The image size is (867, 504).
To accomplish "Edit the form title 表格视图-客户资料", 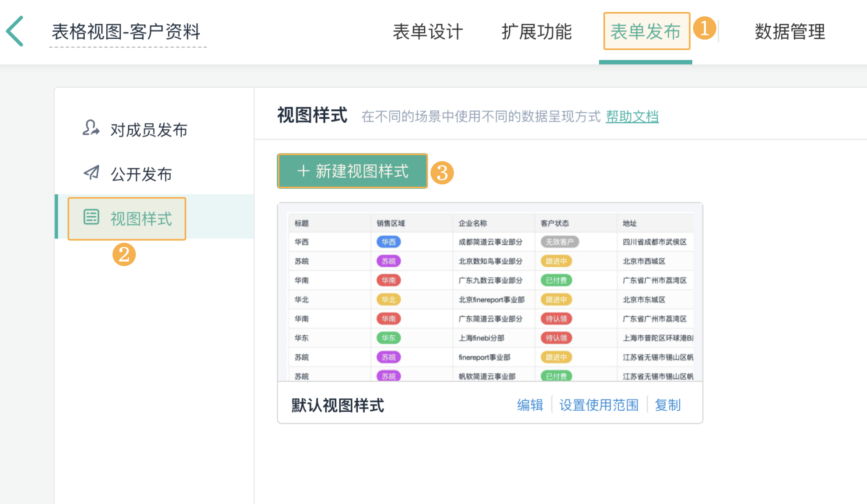I will click(x=126, y=32).
